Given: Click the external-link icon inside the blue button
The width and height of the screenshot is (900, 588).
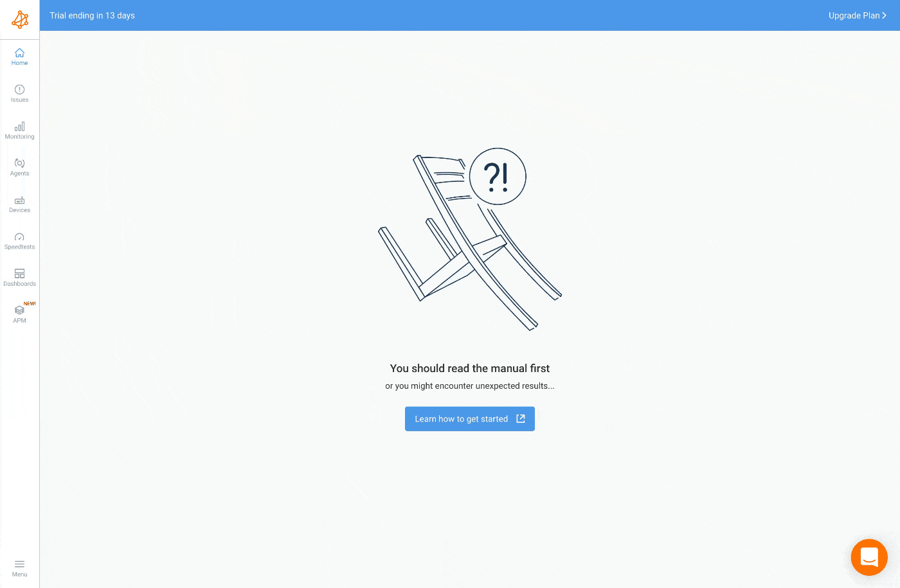Looking at the screenshot, I should pos(521,419).
